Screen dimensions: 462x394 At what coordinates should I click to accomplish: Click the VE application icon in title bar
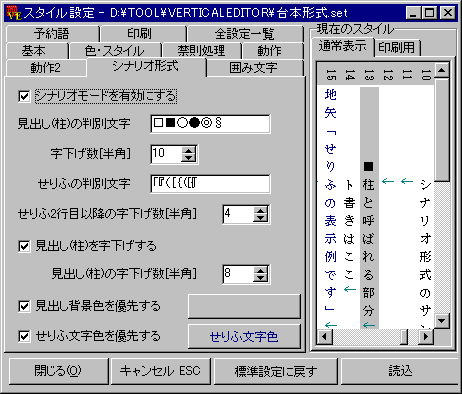point(14,13)
